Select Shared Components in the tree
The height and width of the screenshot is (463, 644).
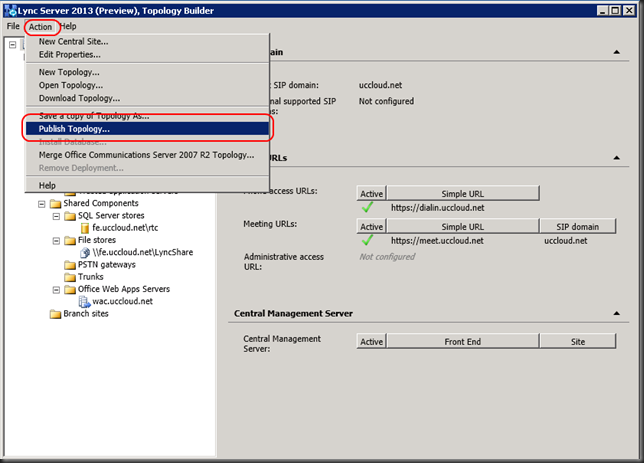(101, 203)
